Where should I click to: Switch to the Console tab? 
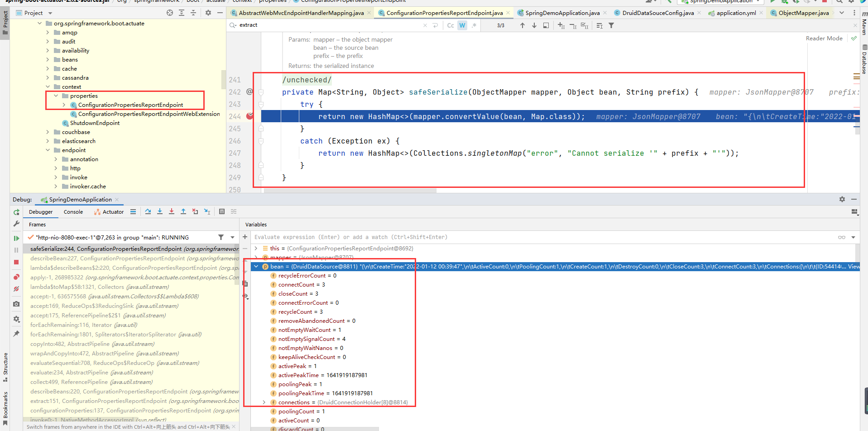(x=73, y=212)
